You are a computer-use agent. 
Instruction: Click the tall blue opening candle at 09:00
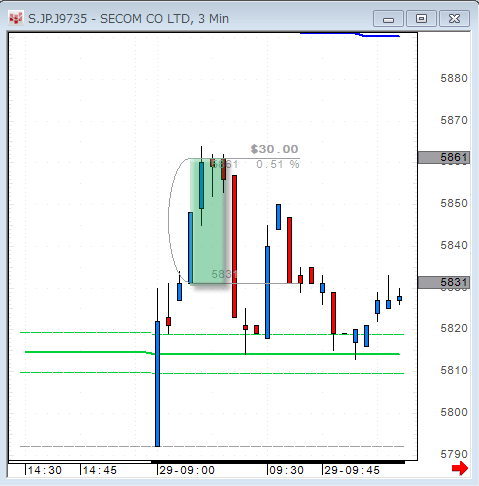coord(157,383)
